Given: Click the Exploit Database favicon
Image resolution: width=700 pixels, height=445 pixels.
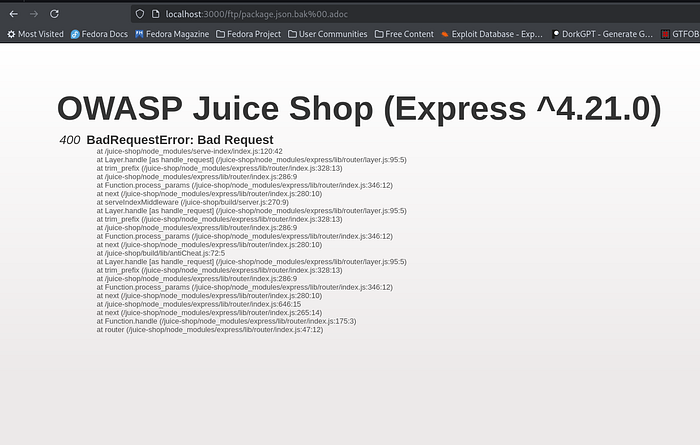Looking at the screenshot, I should pos(445,34).
